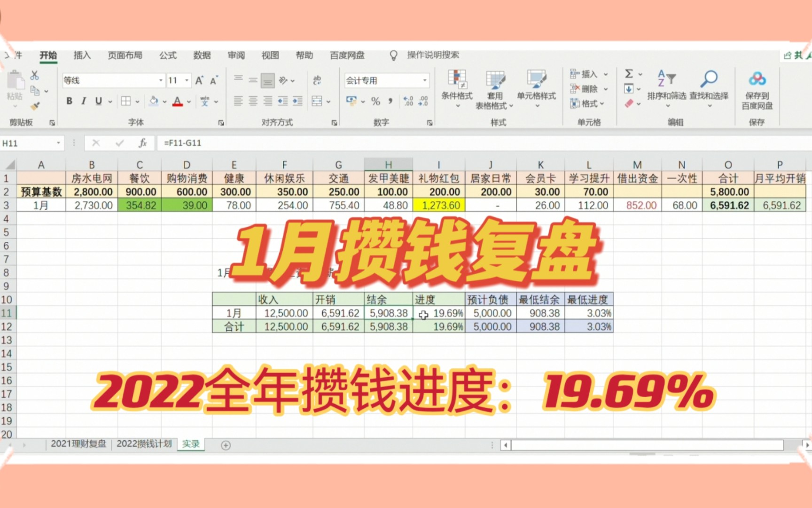
Task: Click the lightbulb Tell Me icon
Action: pyautogui.click(x=394, y=56)
